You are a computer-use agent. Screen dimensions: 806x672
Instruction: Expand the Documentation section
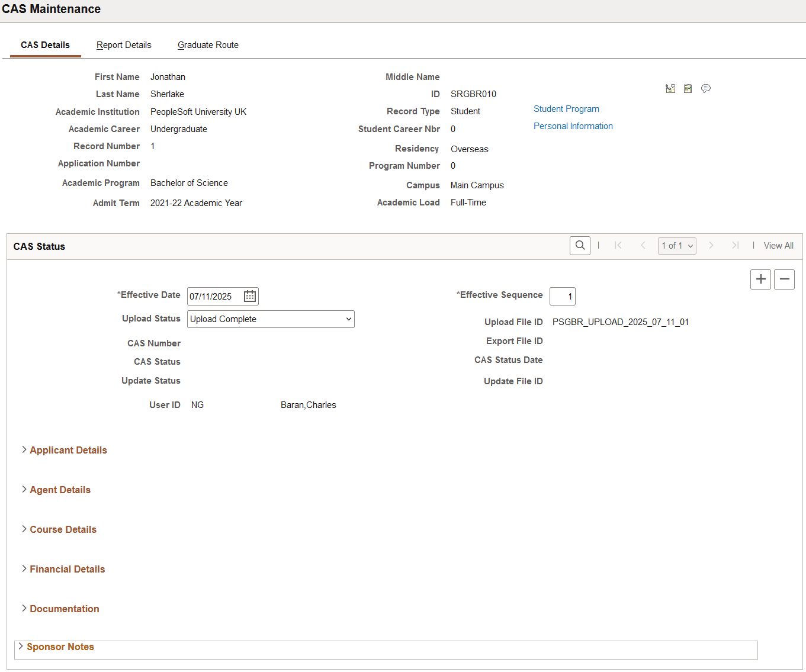(x=60, y=609)
